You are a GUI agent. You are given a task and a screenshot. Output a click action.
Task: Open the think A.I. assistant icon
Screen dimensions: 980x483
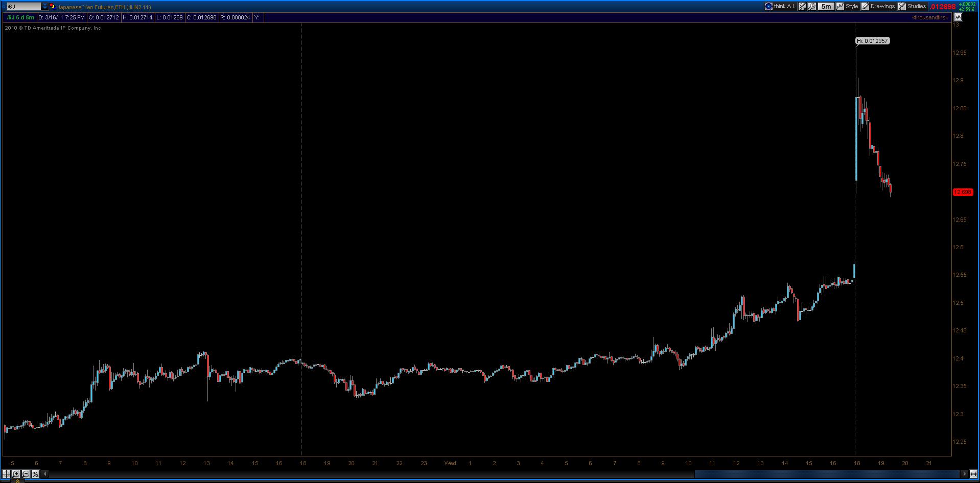point(768,7)
